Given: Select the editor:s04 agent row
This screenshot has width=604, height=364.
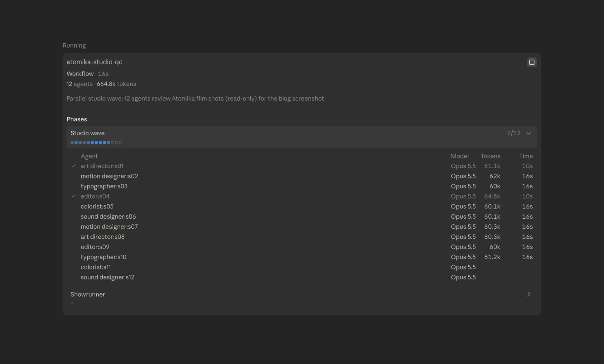Looking at the screenshot, I should tap(302, 196).
